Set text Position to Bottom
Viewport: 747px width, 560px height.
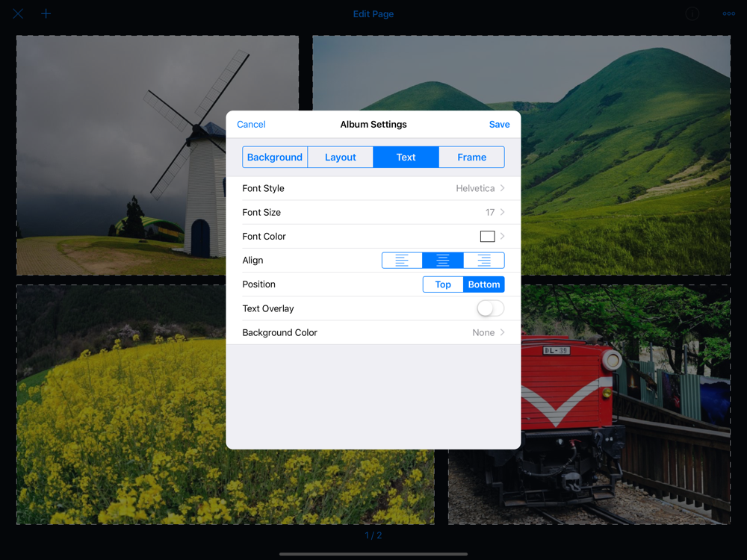(484, 284)
